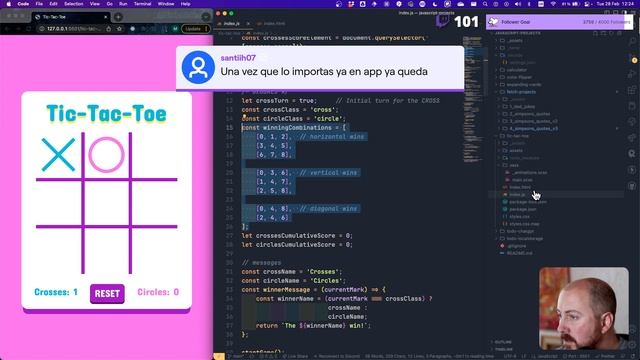Click the code minimap overview
This screenshot has width=640, height=360.
[473, 100]
